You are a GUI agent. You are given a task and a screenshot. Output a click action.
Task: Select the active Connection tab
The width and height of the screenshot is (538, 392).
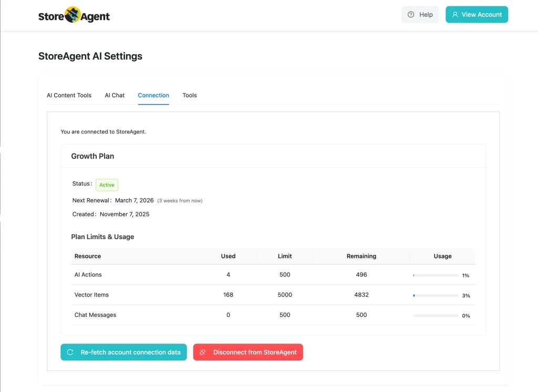pos(153,95)
